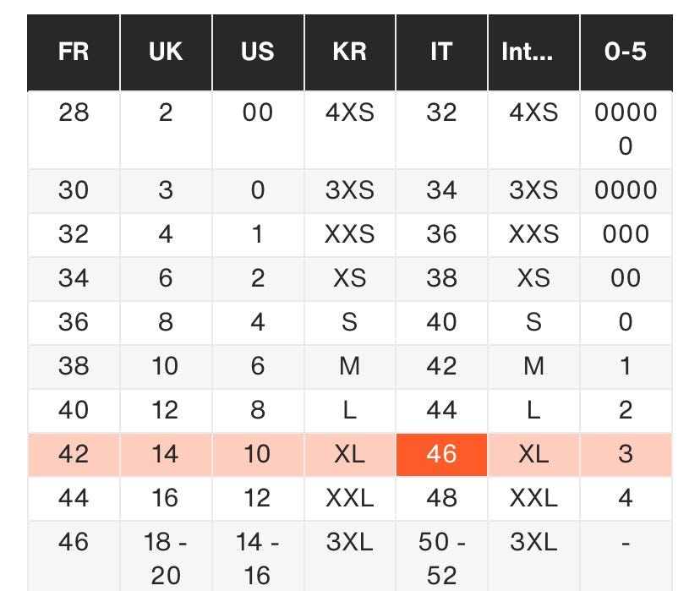
Task: Select FR size 28 cell
Action: coord(74,113)
